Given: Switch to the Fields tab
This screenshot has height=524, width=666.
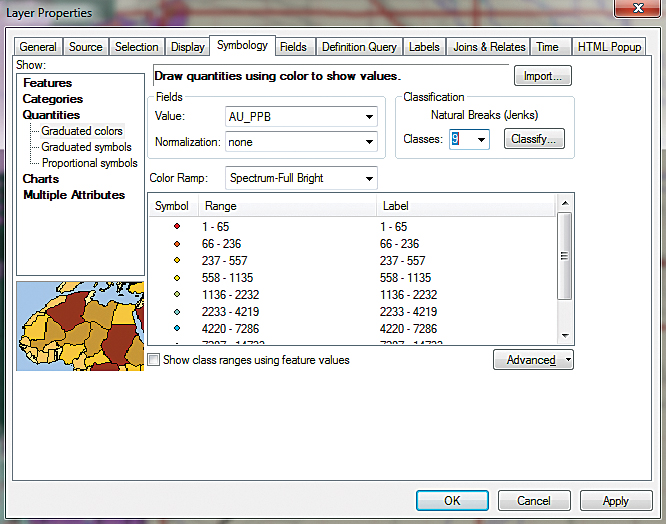Looking at the screenshot, I should click(293, 47).
